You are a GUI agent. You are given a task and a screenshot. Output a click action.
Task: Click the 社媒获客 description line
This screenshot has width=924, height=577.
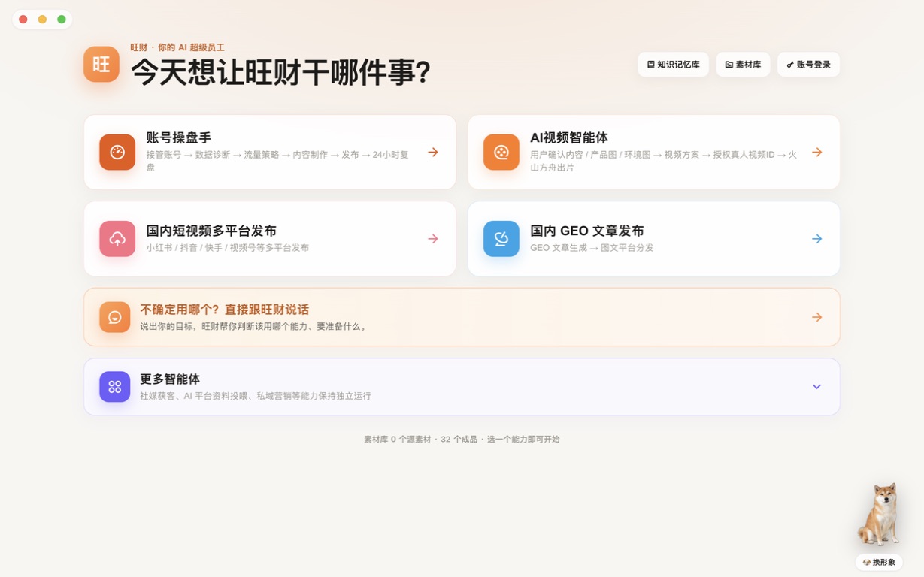pyautogui.click(x=256, y=396)
